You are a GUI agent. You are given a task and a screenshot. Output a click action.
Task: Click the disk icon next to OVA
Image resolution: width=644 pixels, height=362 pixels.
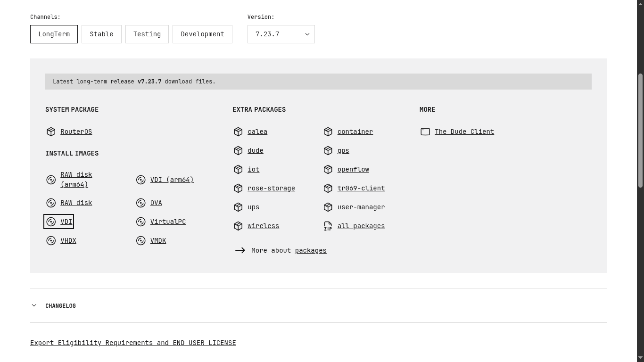coord(140,203)
